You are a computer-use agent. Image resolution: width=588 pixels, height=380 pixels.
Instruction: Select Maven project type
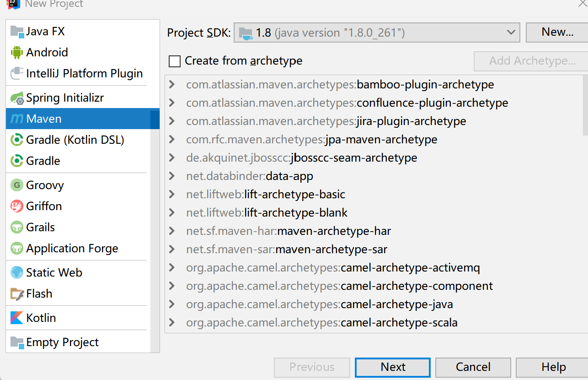[x=78, y=119]
